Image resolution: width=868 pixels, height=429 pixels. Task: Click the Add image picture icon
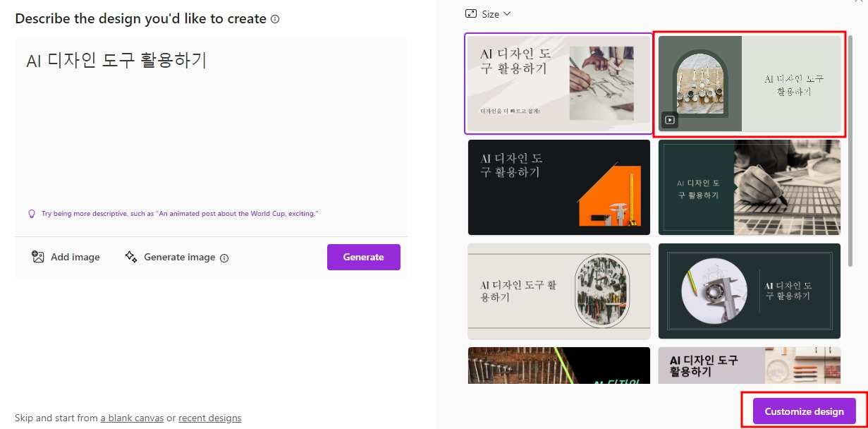tap(38, 257)
